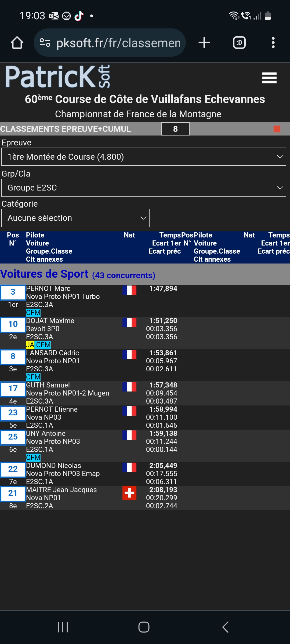Tap the battery status icon
Screen dimensions: 290x644
pos(268,16)
